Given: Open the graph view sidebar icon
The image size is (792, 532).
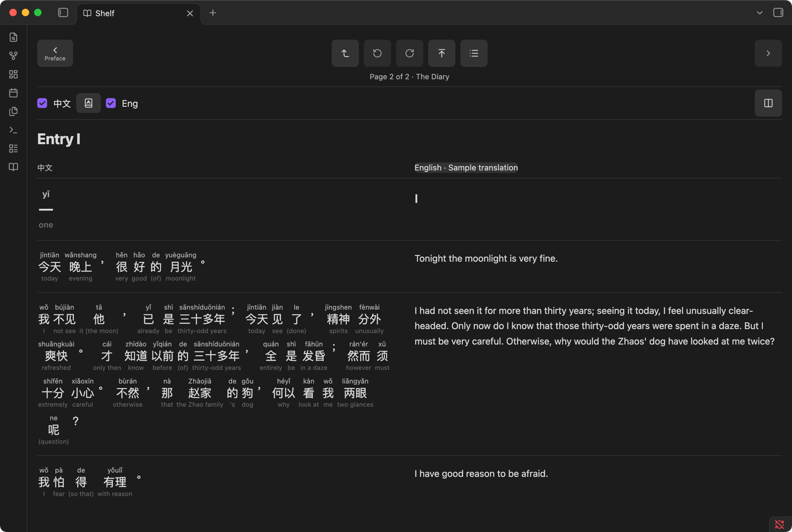Looking at the screenshot, I should (x=13, y=55).
